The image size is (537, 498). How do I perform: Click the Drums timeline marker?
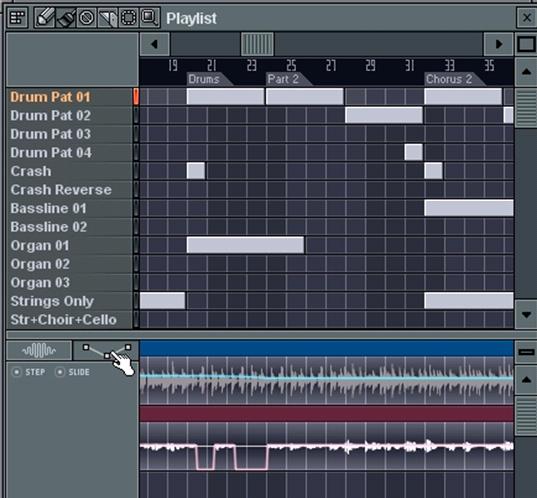[209, 79]
